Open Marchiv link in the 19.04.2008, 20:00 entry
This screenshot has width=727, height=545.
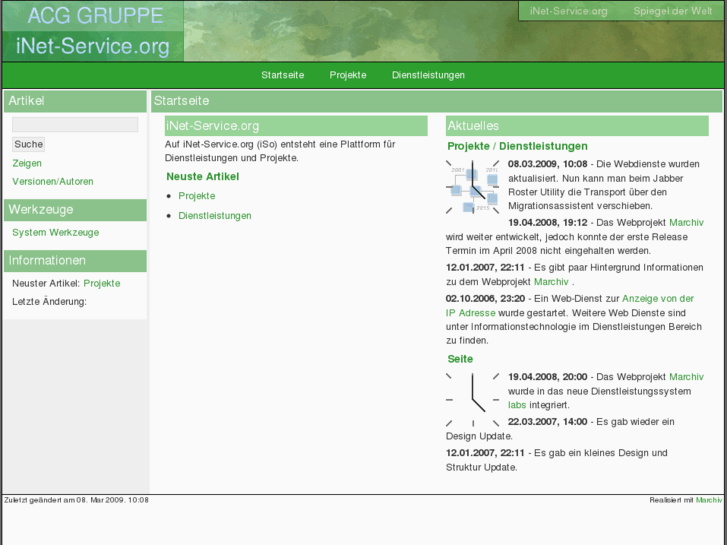(686, 377)
